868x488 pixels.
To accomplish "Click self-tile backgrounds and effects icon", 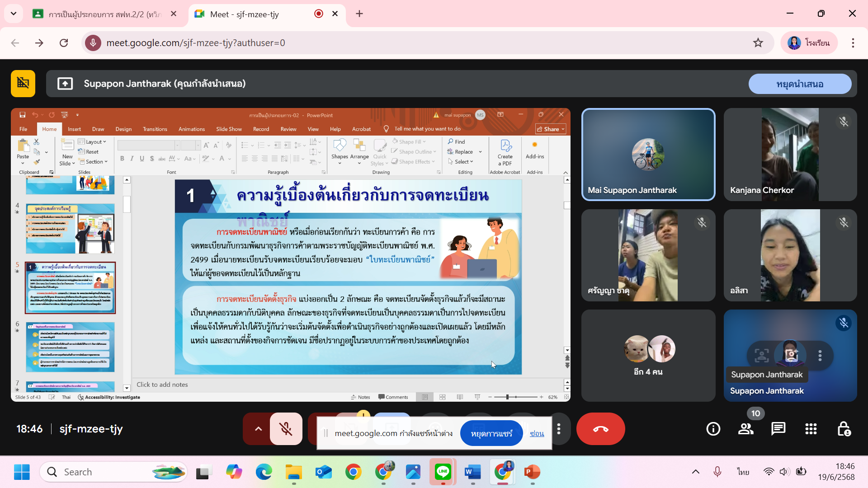I will 791,356.
